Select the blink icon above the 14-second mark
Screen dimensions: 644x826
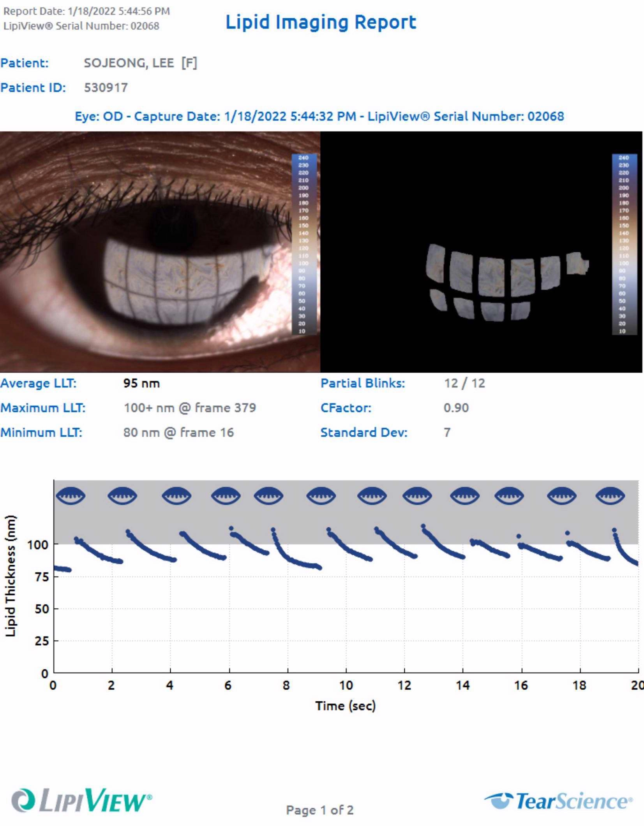point(465,496)
